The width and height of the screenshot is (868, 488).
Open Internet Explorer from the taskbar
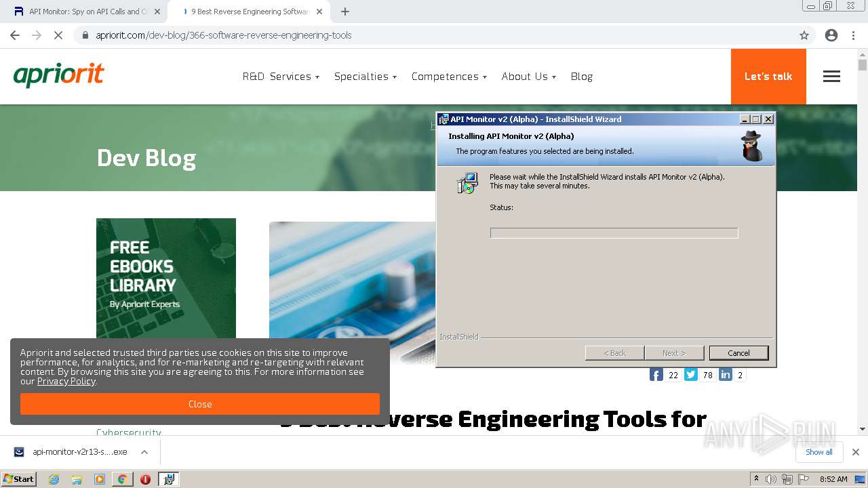click(54, 479)
